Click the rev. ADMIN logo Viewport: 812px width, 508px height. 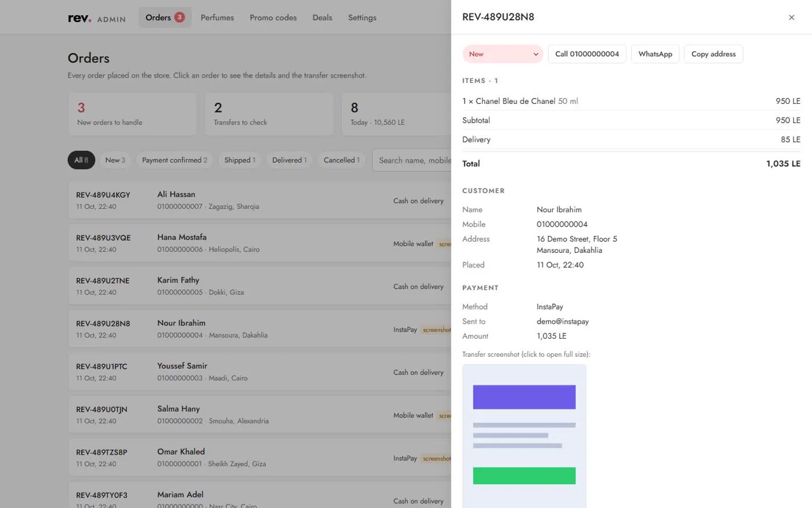pos(97,18)
